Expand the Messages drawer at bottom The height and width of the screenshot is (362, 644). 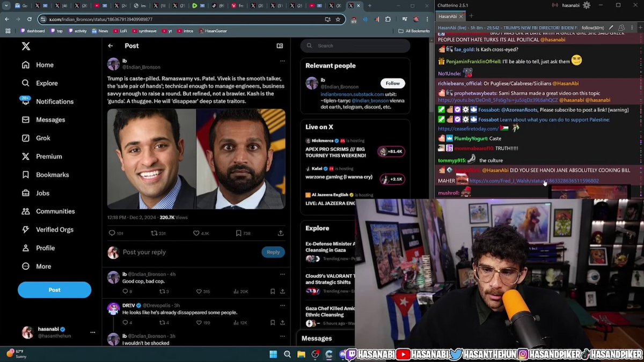pyautogui.click(x=317, y=338)
